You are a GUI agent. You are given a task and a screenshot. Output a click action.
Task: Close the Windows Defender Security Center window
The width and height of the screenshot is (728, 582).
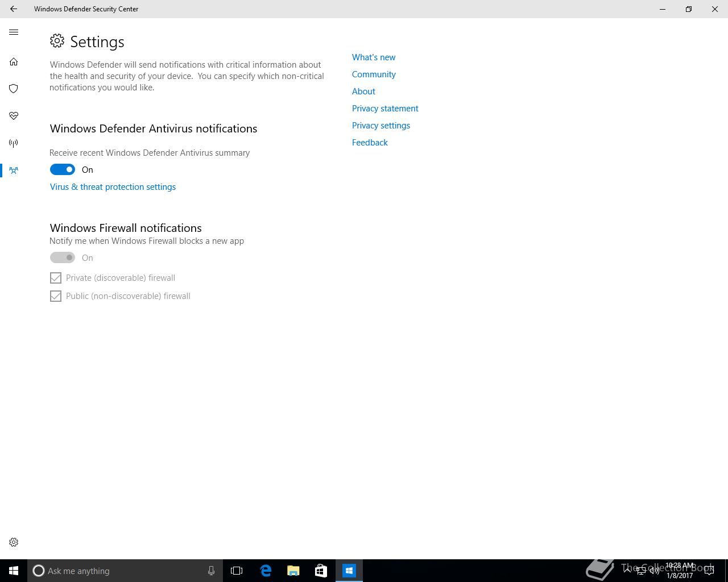(x=715, y=9)
